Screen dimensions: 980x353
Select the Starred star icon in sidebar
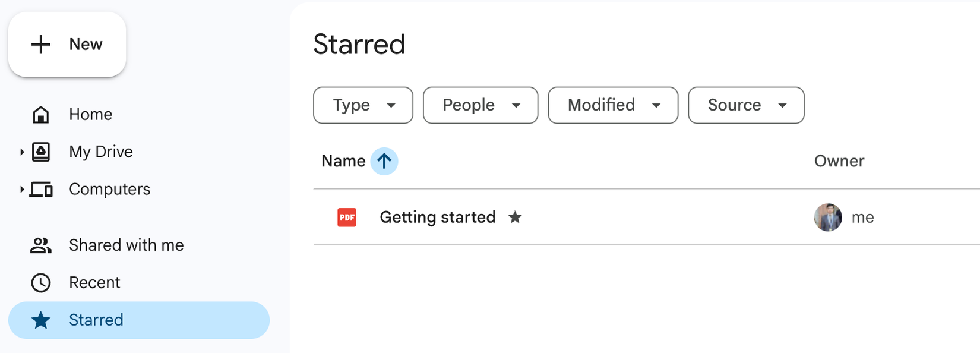(40, 320)
